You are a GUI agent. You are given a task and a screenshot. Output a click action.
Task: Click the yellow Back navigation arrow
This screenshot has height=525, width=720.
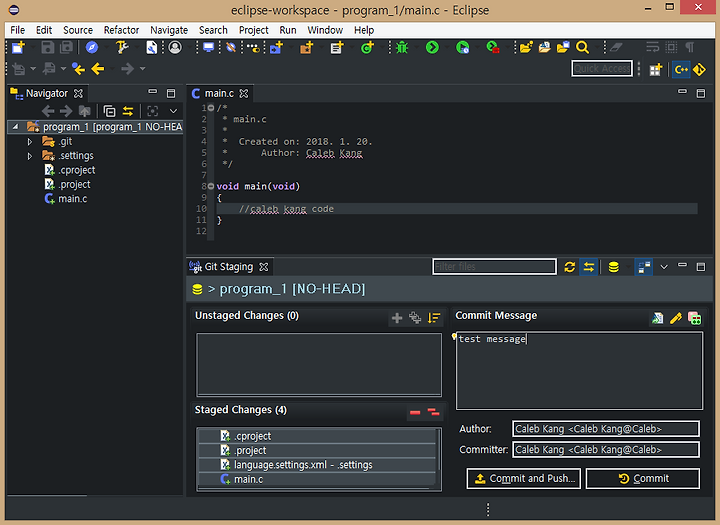tap(98, 69)
